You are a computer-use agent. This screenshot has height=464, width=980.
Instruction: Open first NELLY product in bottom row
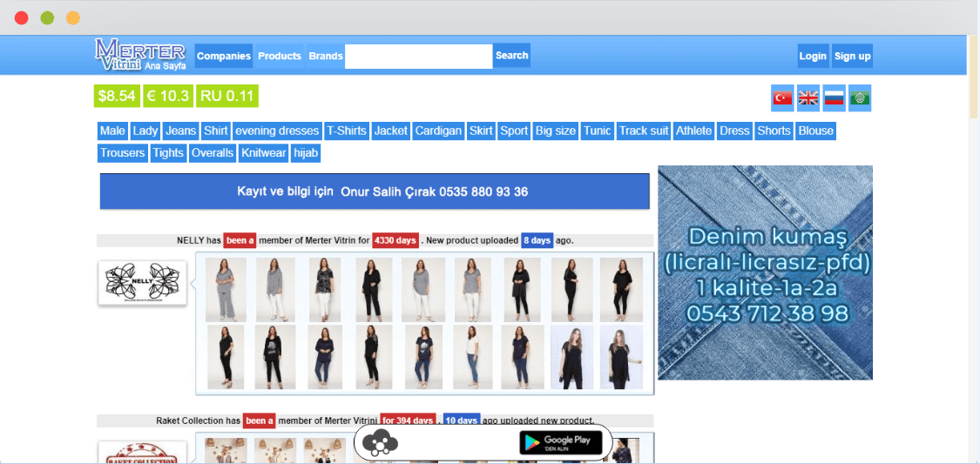point(226,357)
